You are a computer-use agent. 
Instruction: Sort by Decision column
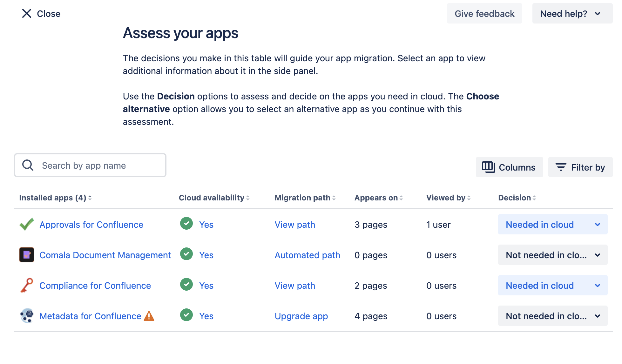517,198
